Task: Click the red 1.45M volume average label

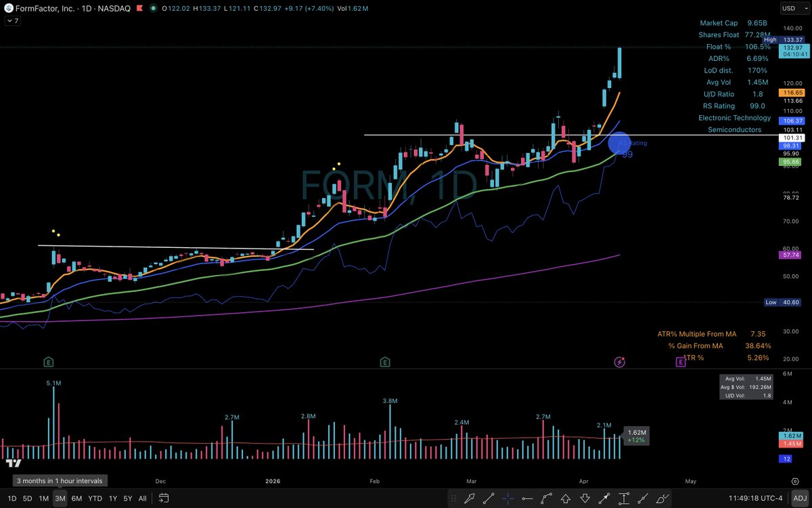Action: pos(792,444)
